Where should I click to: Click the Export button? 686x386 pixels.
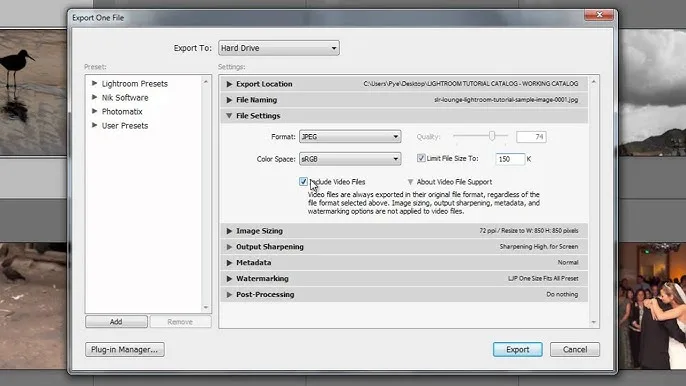point(518,349)
